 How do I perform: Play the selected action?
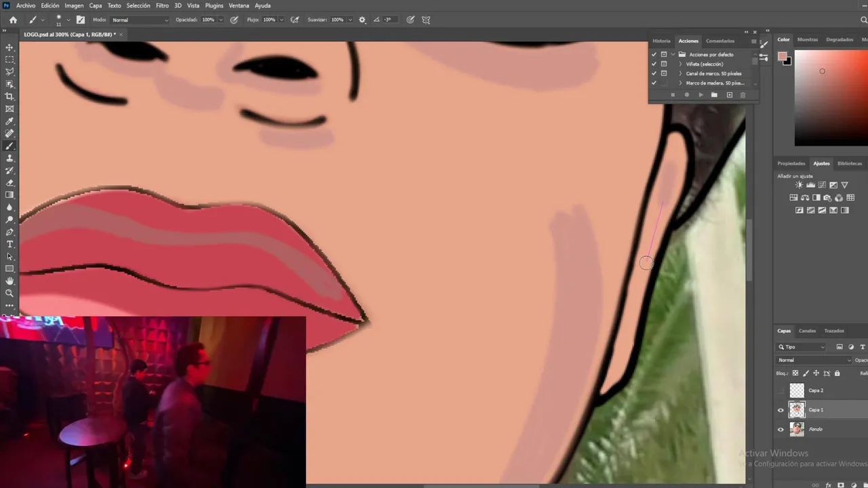click(701, 95)
